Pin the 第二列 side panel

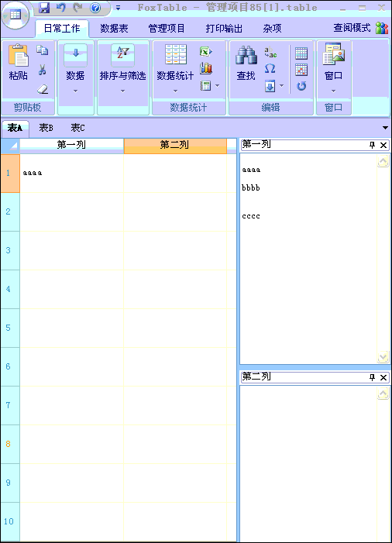pyautogui.click(x=373, y=377)
